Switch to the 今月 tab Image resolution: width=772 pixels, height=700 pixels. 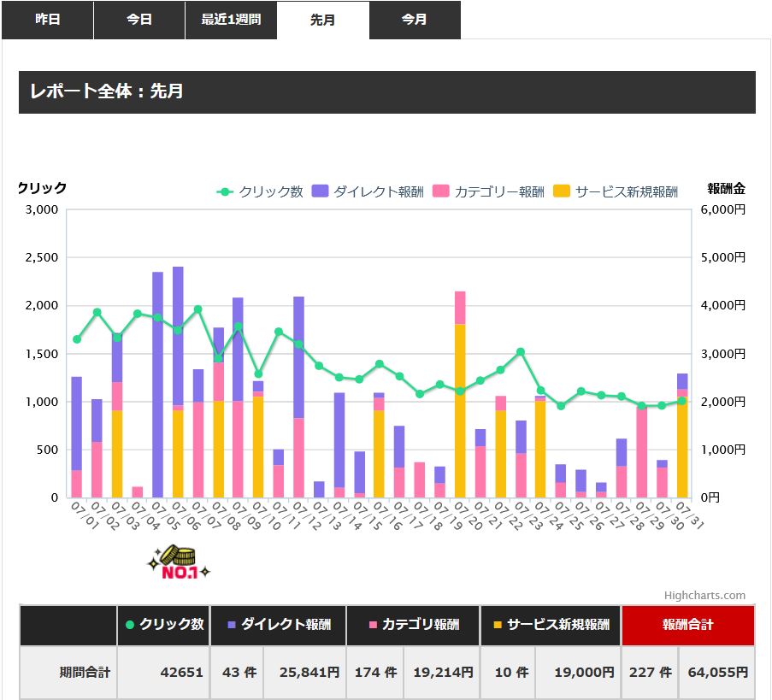pyautogui.click(x=415, y=20)
